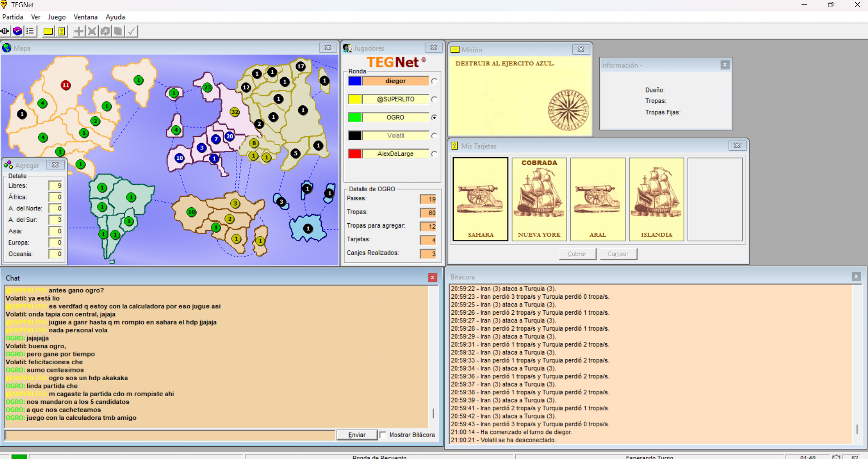Screen dimensions: 868x459
Task: Click the Canjear button under the cards
Action: point(618,254)
